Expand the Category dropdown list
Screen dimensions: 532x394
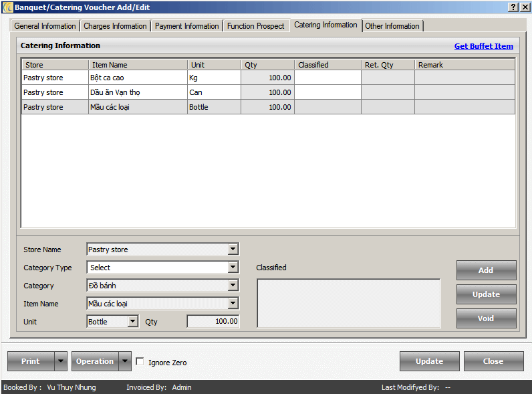(x=233, y=286)
